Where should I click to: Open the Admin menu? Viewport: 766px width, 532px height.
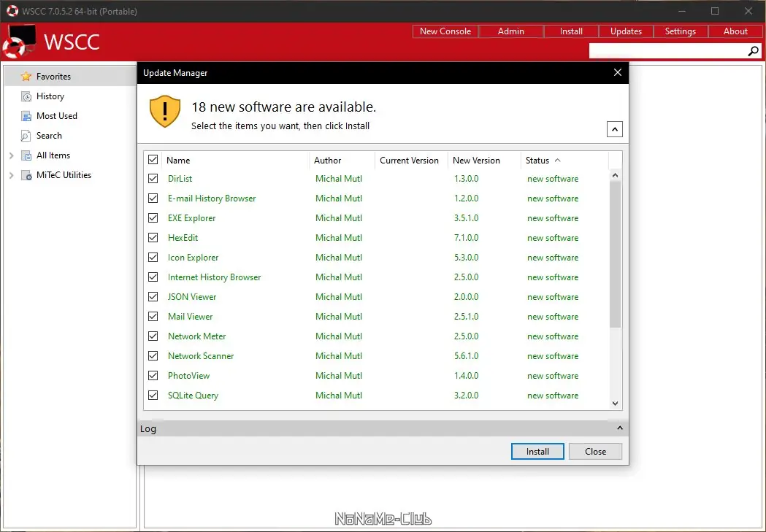(x=510, y=31)
